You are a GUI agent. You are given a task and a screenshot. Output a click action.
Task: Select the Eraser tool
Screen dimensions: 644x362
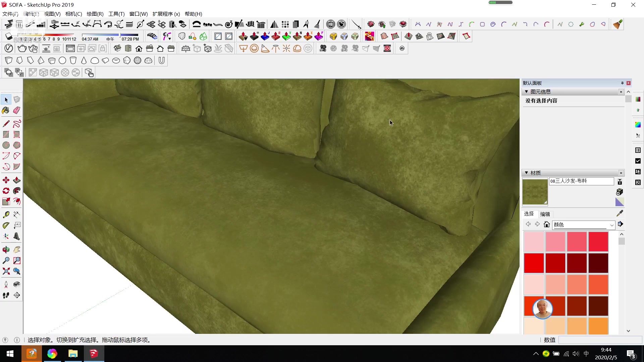tap(16, 110)
